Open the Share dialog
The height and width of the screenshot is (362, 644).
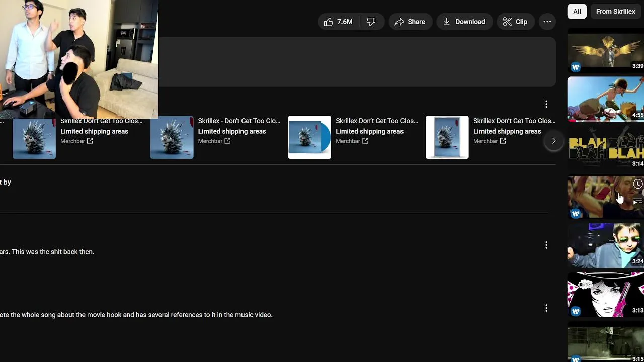pos(410,22)
